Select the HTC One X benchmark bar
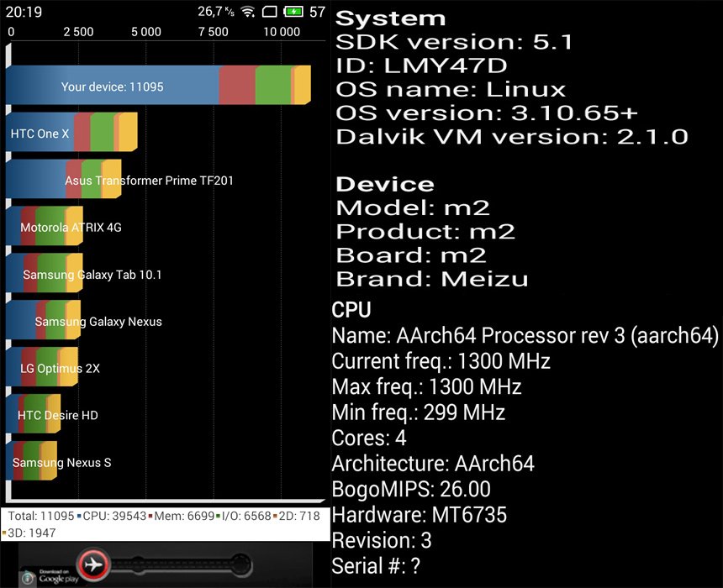The height and width of the screenshot is (588, 723). coord(71,132)
